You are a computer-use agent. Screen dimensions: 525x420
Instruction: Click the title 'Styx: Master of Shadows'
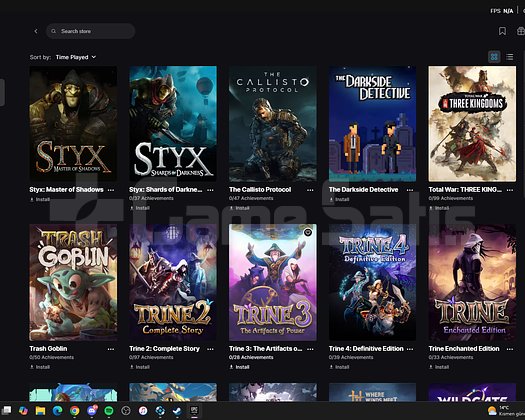tap(66, 190)
